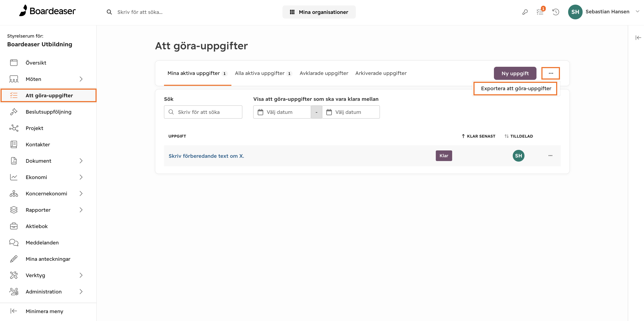This screenshot has height=321, width=644.
Task: Open the task list notification icon
Action: [540, 11]
